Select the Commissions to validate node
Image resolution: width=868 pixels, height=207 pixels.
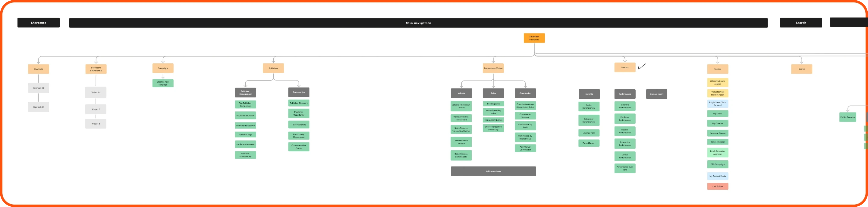(x=461, y=142)
